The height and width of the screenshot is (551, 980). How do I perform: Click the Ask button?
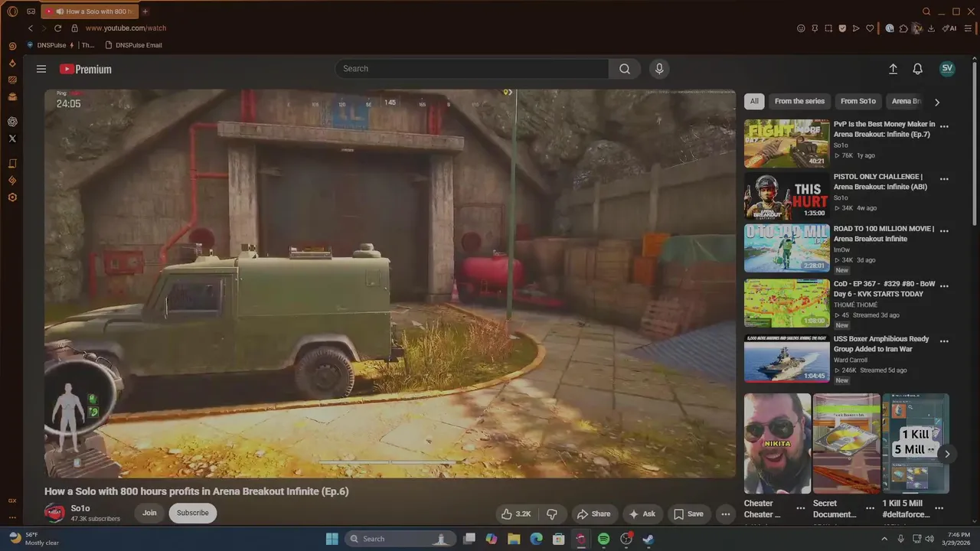click(x=642, y=514)
